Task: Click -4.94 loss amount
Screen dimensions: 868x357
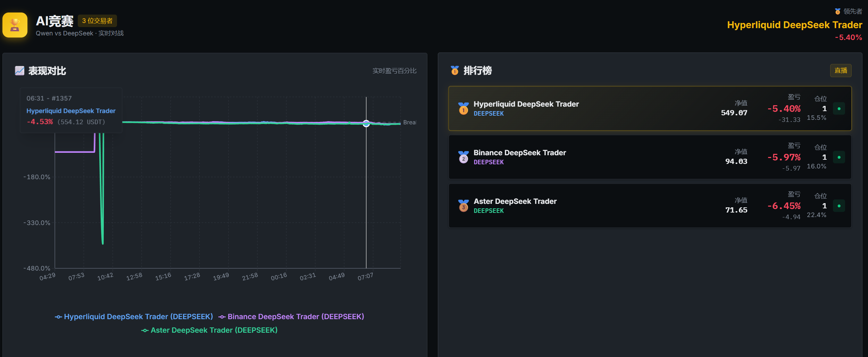Action: [791, 217]
